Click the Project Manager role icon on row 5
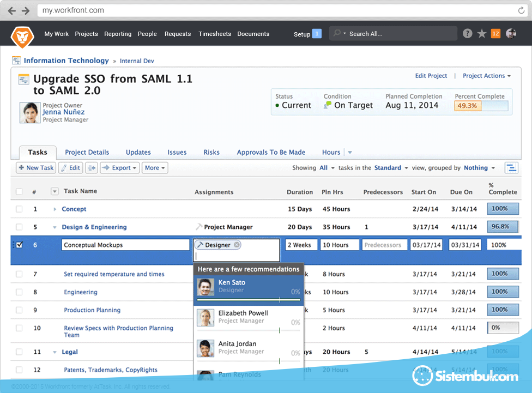This screenshot has height=393, width=532. click(199, 227)
